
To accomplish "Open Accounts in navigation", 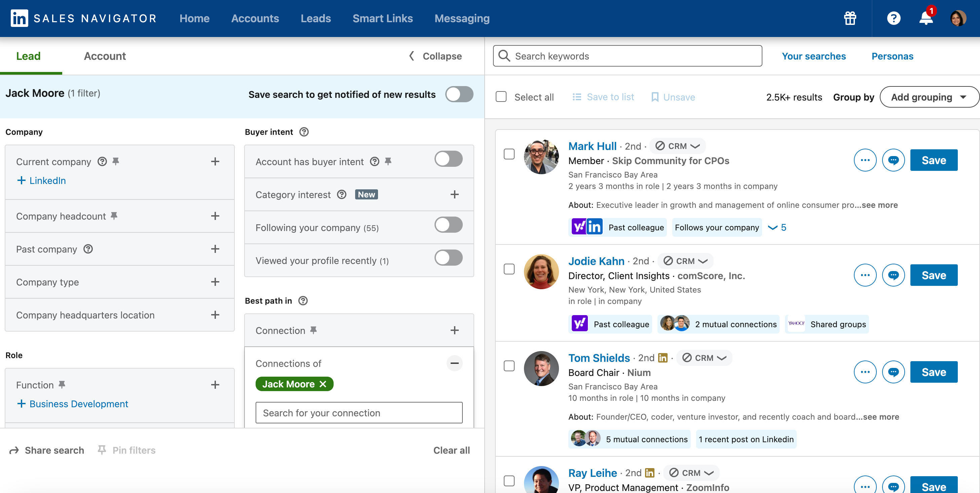I will coord(255,18).
